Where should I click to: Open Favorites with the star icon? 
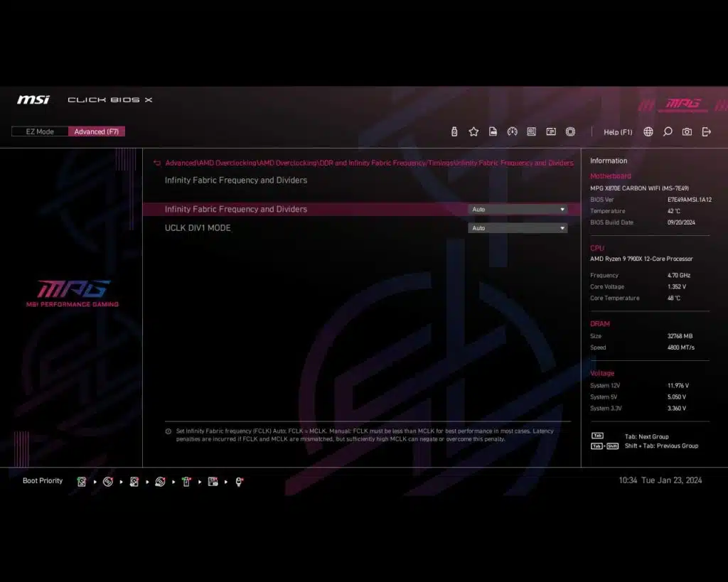(x=473, y=131)
